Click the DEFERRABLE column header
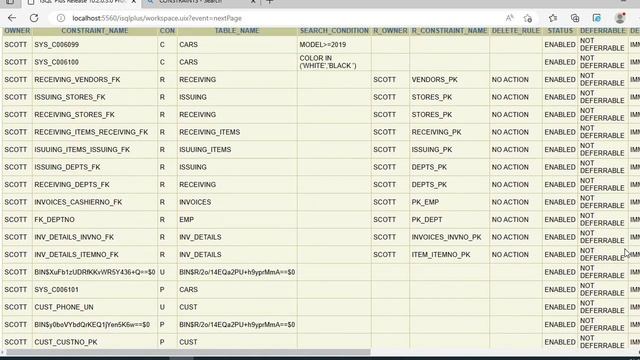Viewport: 640px width, 360px height. 602,31
